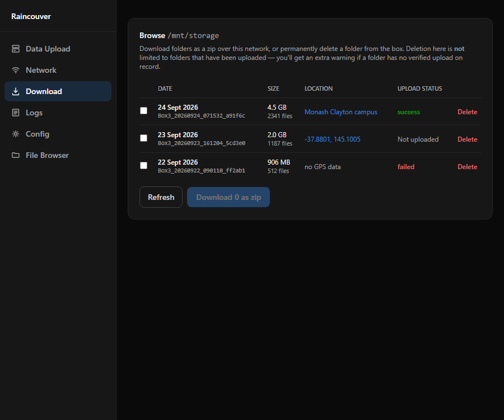504x420 pixels.
Task: Click the Logs document icon
Action: 16,113
